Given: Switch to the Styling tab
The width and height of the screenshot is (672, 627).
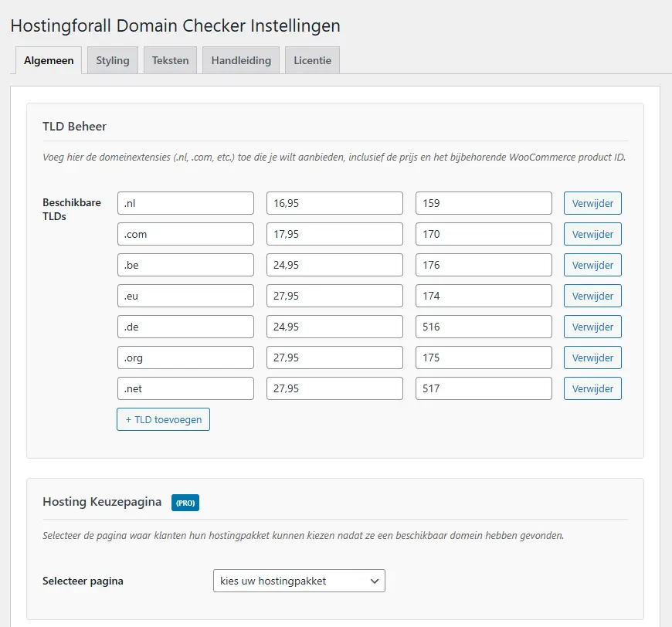Looking at the screenshot, I should click(113, 60).
